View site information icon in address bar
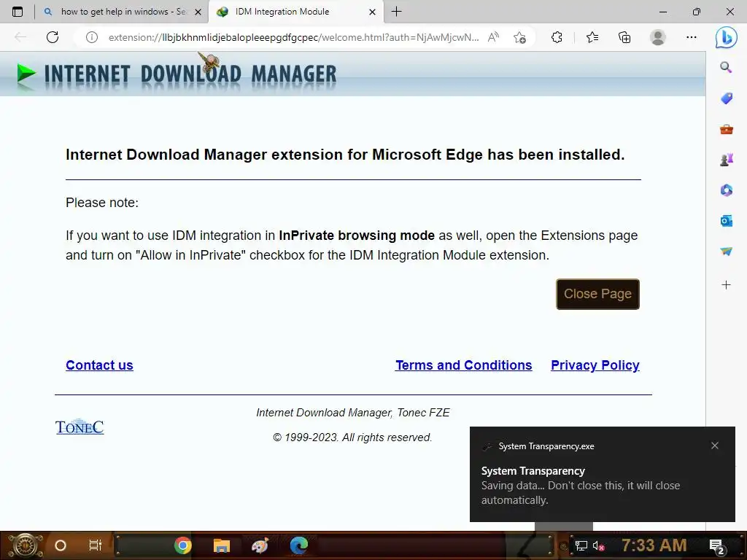 click(x=91, y=37)
